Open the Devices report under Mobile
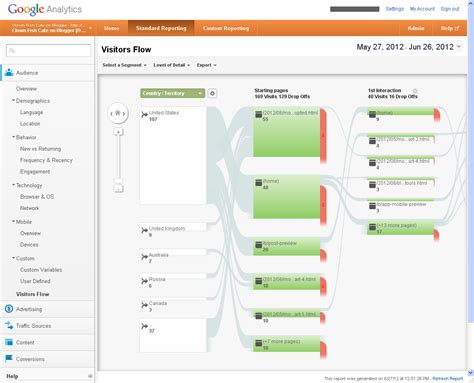Image resolution: width=474 pixels, height=383 pixels. (29, 245)
